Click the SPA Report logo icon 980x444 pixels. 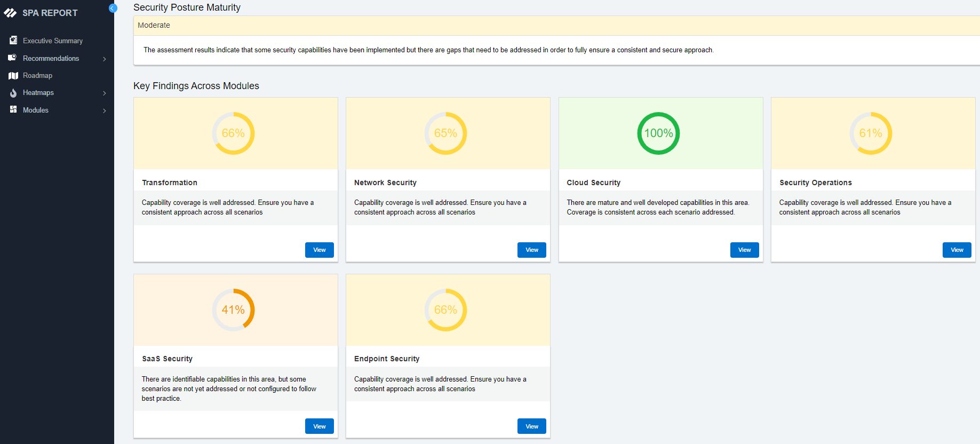point(10,13)
